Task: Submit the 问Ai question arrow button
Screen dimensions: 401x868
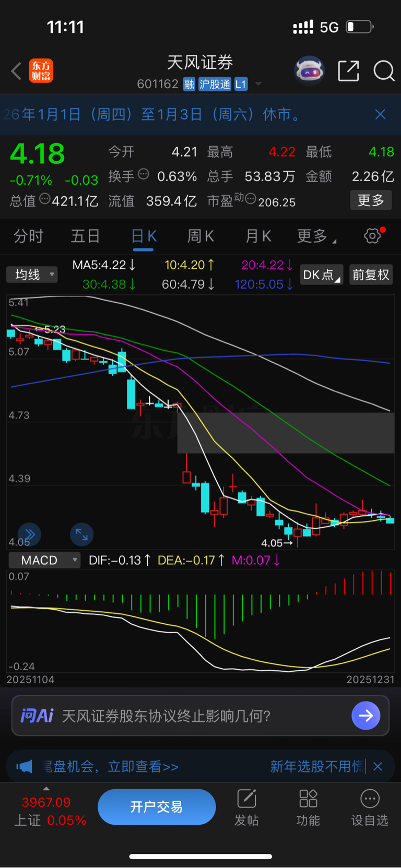Action: (366, 715)
